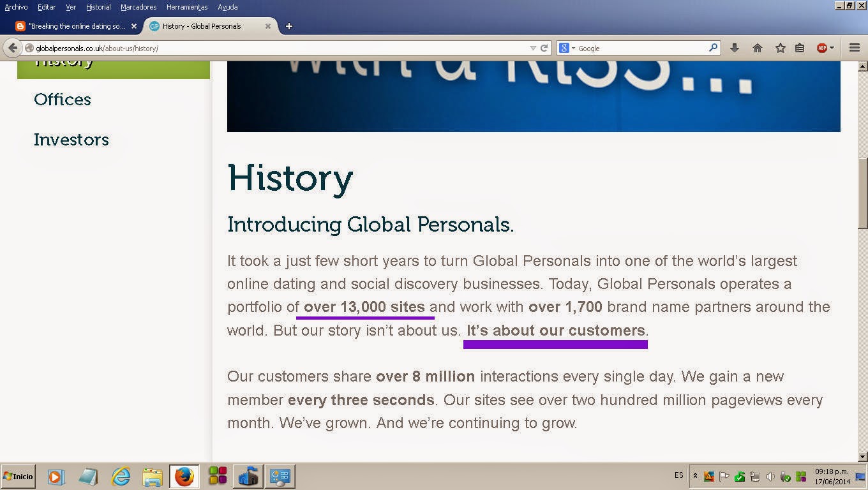Close the History - Global Personals tab
Screen dimensions: 868x490
268,26
